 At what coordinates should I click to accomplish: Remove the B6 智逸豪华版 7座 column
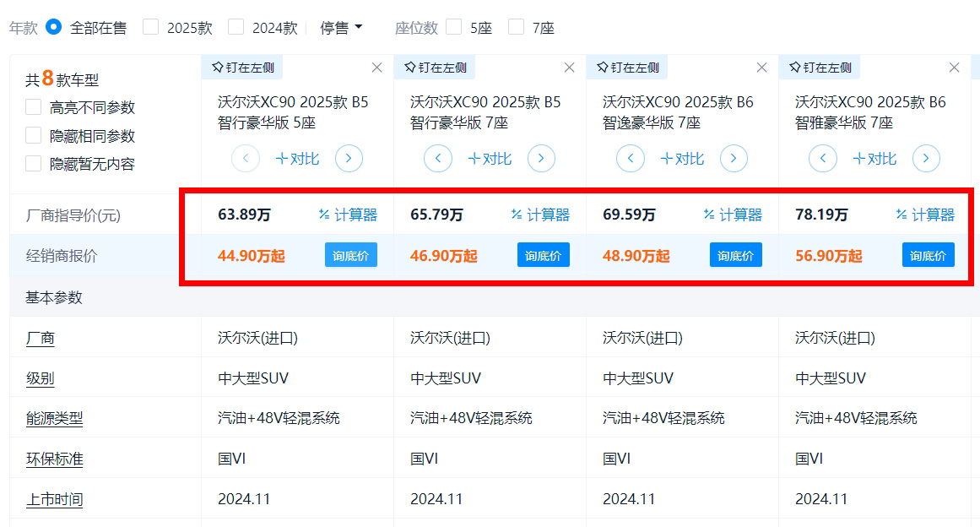click(x=762, y=68)
